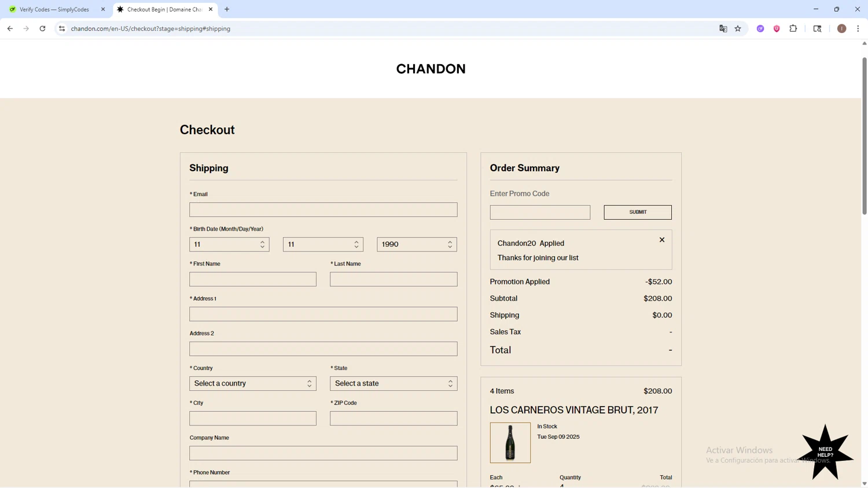Open the Select a state dropdown
The height and width of the screenshot is (488, 868).
click(393, 383)
